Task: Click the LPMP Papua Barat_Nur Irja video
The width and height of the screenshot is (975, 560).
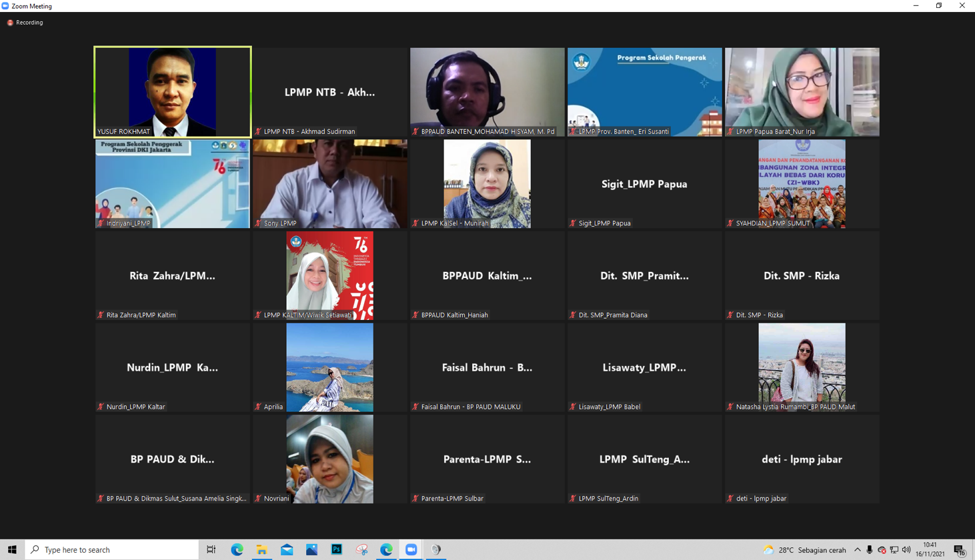Action: tap(802, 92)
